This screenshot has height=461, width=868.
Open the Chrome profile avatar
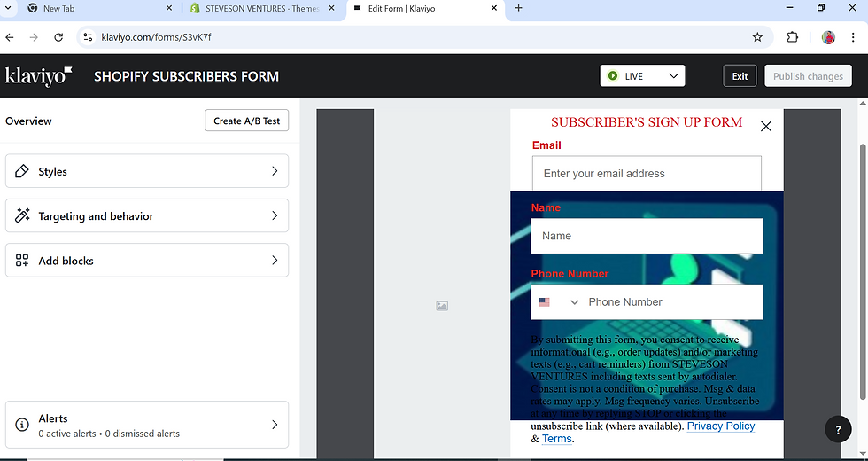[x=828, y=37]
